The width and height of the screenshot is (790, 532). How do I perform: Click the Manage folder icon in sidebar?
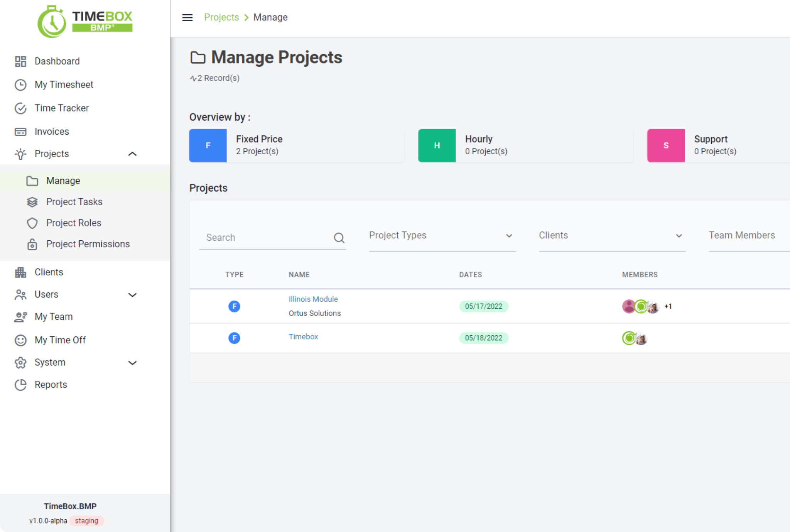click(32, 181)
